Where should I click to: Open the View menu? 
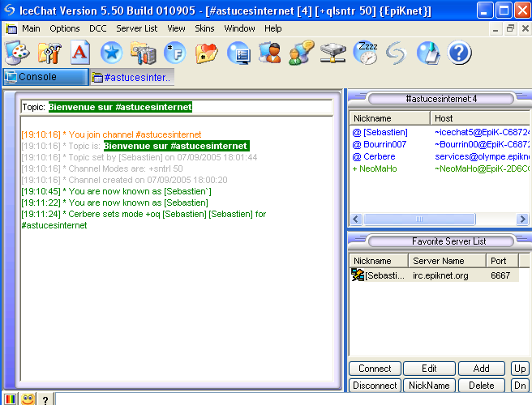click(176, 28)
